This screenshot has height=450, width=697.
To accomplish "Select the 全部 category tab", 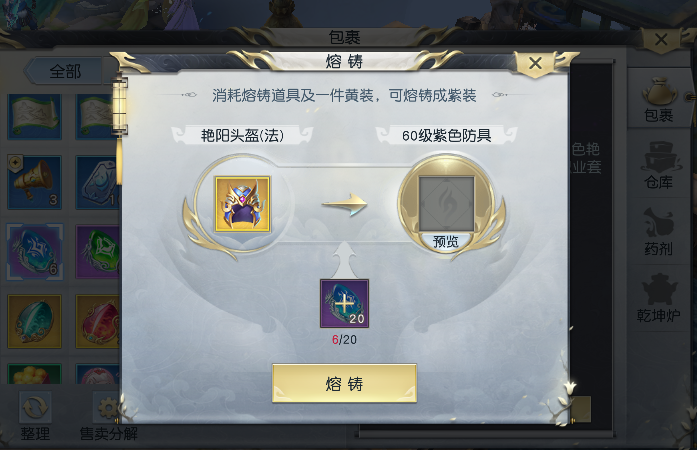I will tap(65, 71).
